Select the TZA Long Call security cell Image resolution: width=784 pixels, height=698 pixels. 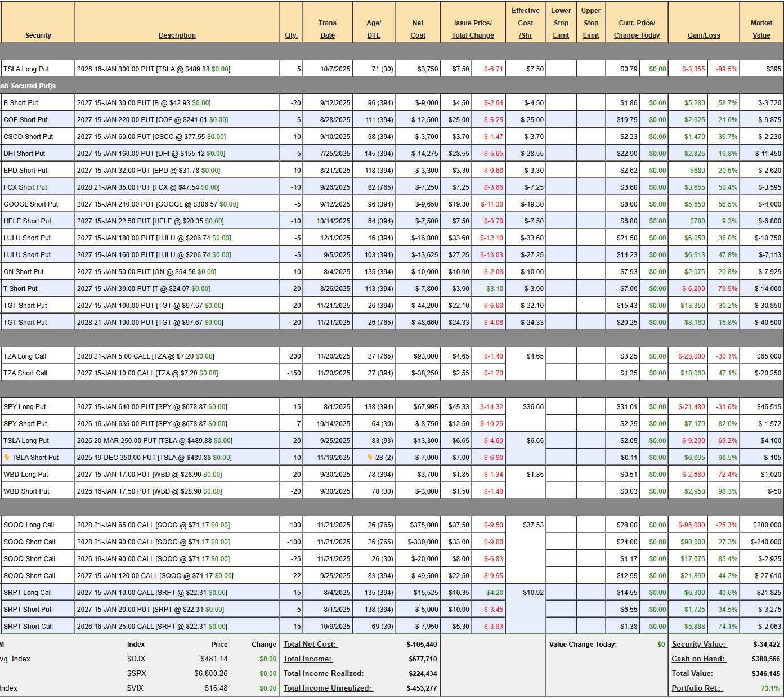click(x=25, y=356)
